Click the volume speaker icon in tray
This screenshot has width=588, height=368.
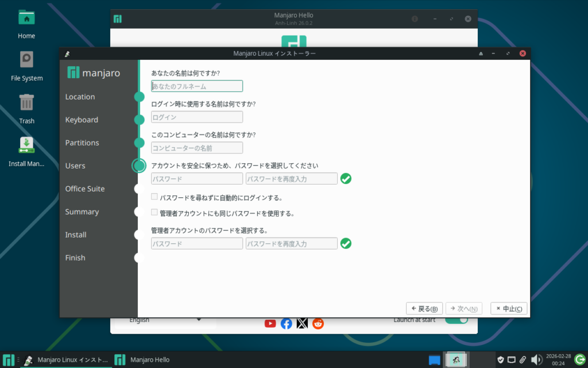536,360
